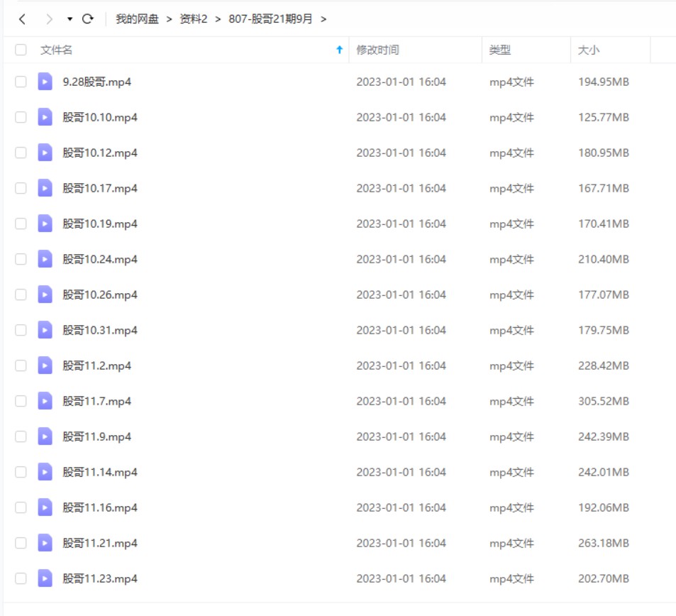
Task: Click the video icon of 股哥10.19.mp4
Action: coord(45,224)
